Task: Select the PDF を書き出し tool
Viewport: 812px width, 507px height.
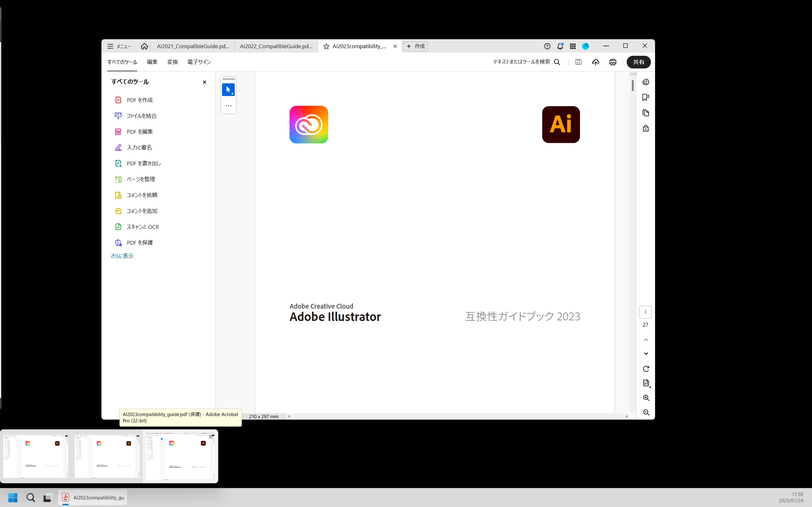Action: click(144, 163)
